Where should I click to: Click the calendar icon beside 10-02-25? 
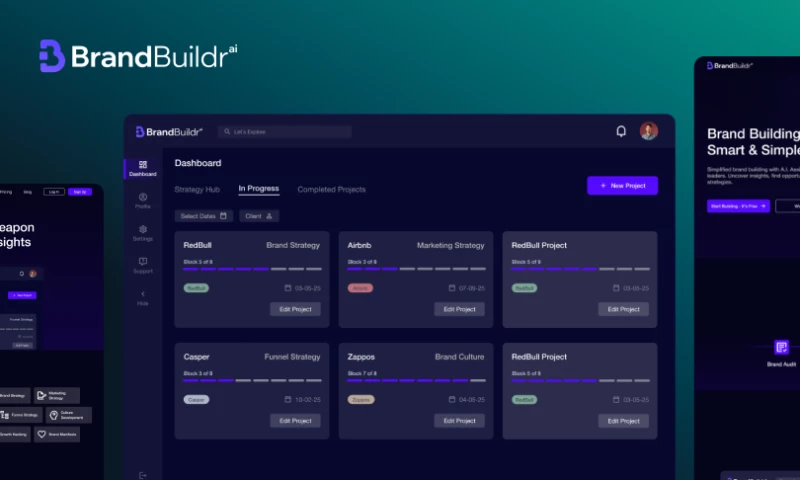[x=288, y=399]
